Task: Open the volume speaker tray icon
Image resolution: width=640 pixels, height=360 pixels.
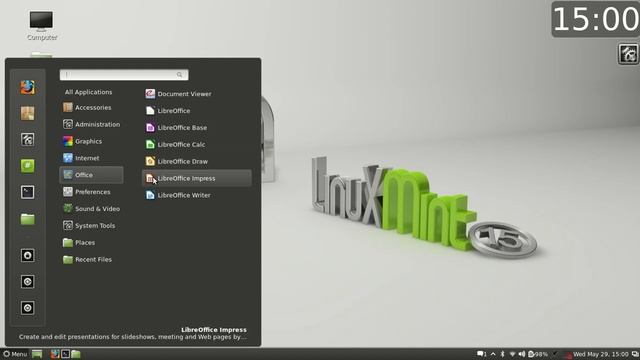Action: 522,354
